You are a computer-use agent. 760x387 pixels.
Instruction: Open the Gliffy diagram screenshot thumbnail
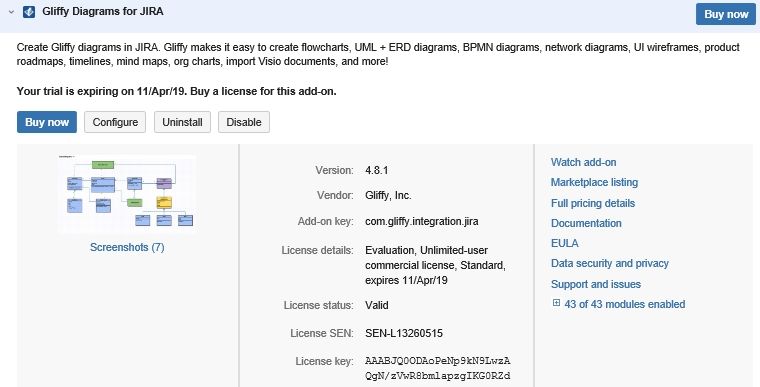pos(127,194)
